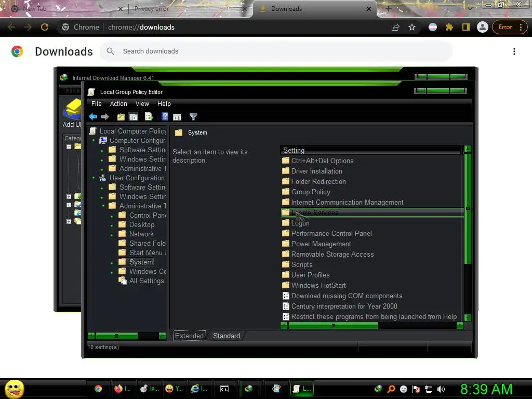The image size is (532, 399).
Task: Collapse the User Configuration tree node
Action: point(94,178)
